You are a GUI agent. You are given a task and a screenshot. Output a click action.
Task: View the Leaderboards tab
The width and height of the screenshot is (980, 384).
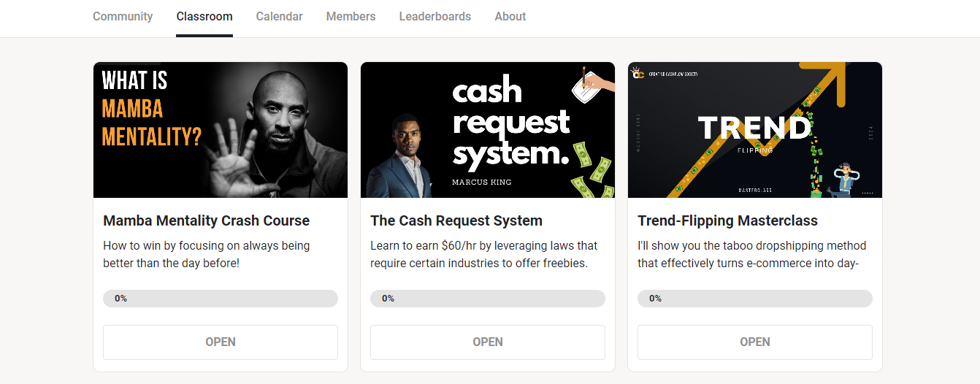tap(435, 16)
